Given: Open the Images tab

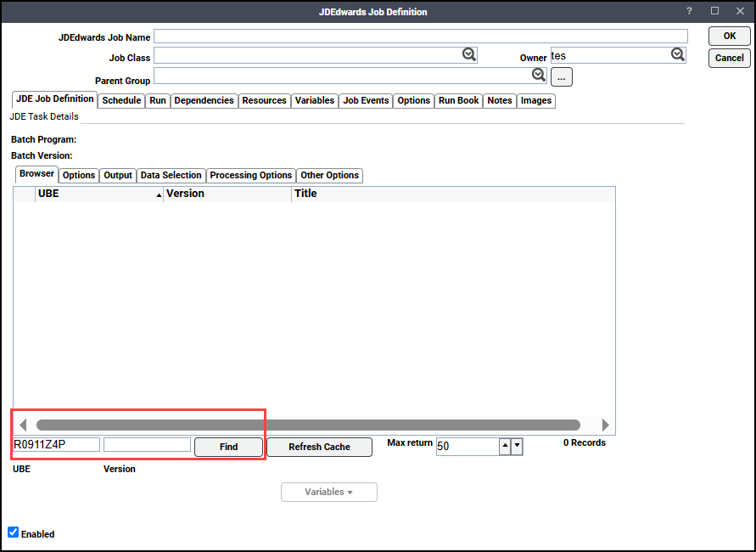Looking at the screenshot, I should coord(536,100).
